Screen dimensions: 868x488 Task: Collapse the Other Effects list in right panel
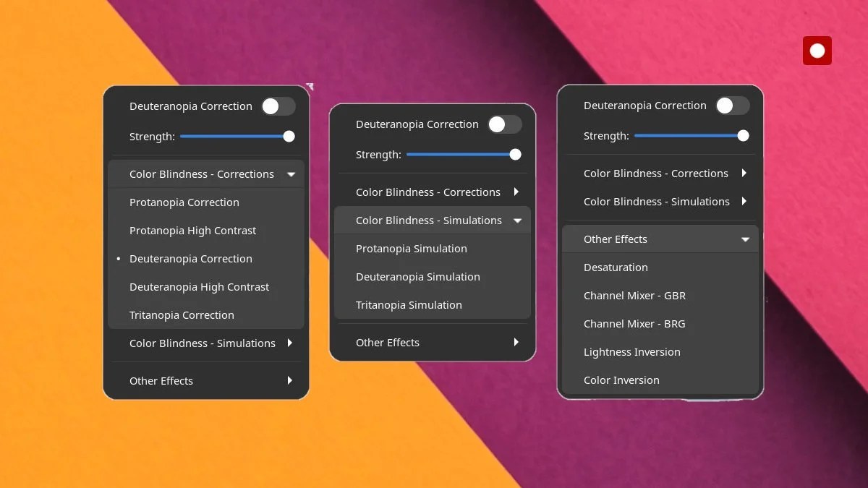click(x=745, y=239)
